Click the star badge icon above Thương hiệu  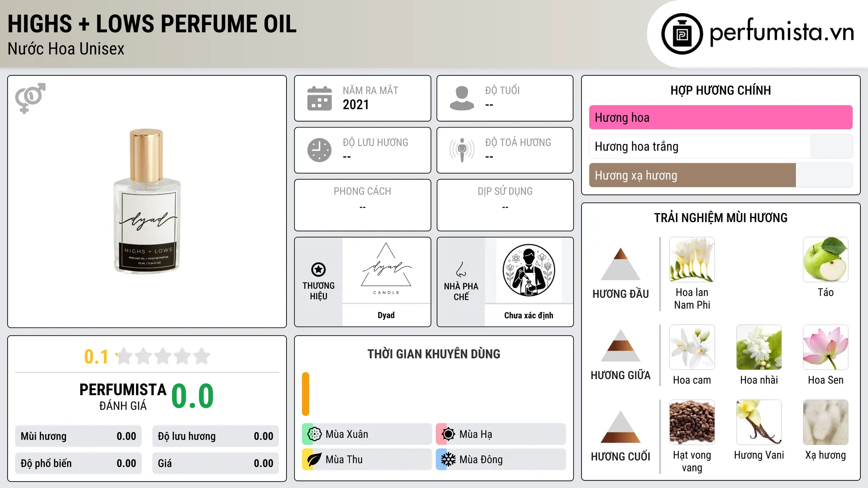point(318,269)
